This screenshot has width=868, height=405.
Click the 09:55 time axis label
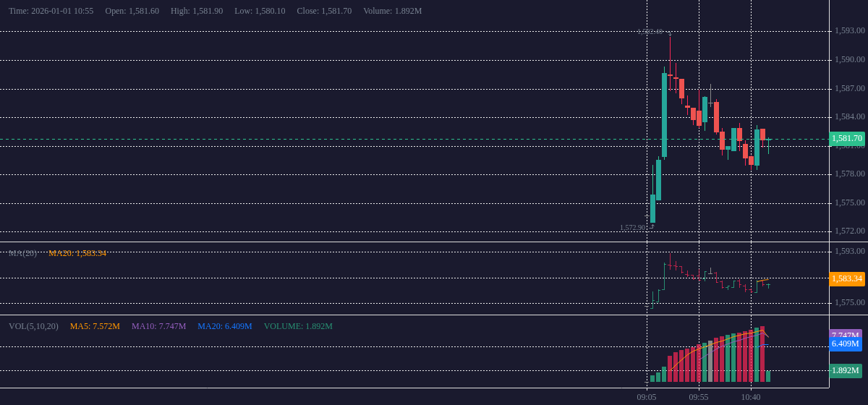[699, 397]
